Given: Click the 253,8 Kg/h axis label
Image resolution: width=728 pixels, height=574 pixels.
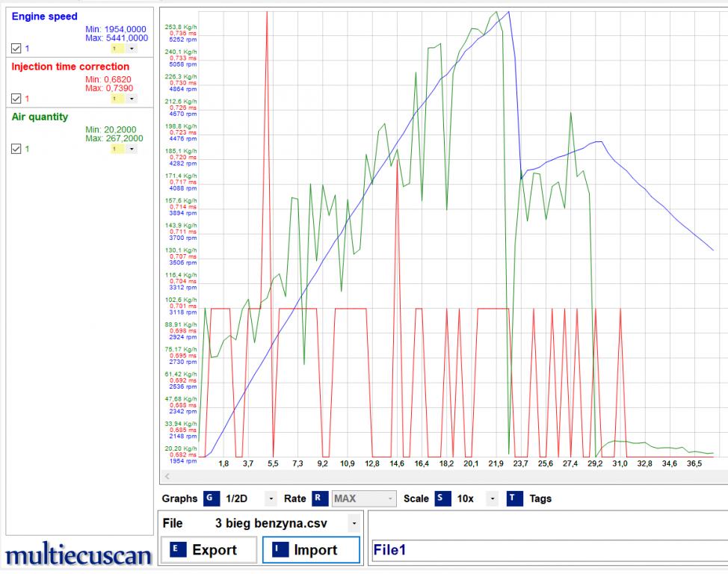Looking at the screenshot, I should tap(181, 27).
